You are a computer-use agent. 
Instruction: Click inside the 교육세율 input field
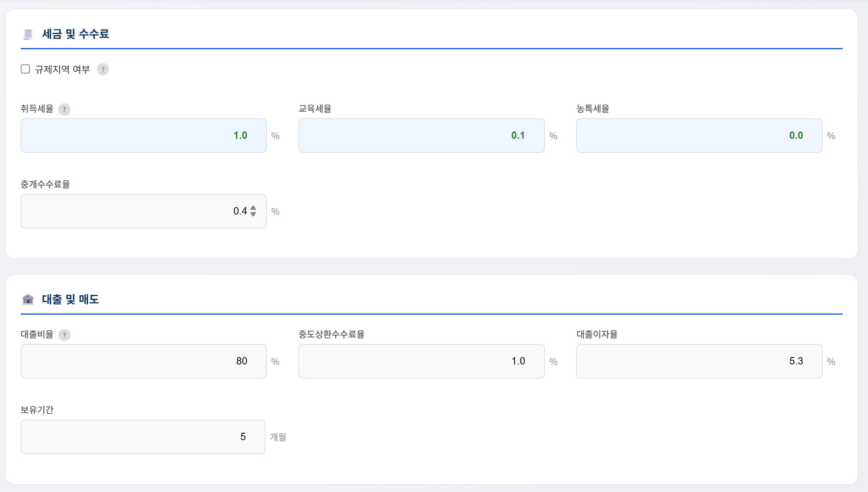coord(421,135)
